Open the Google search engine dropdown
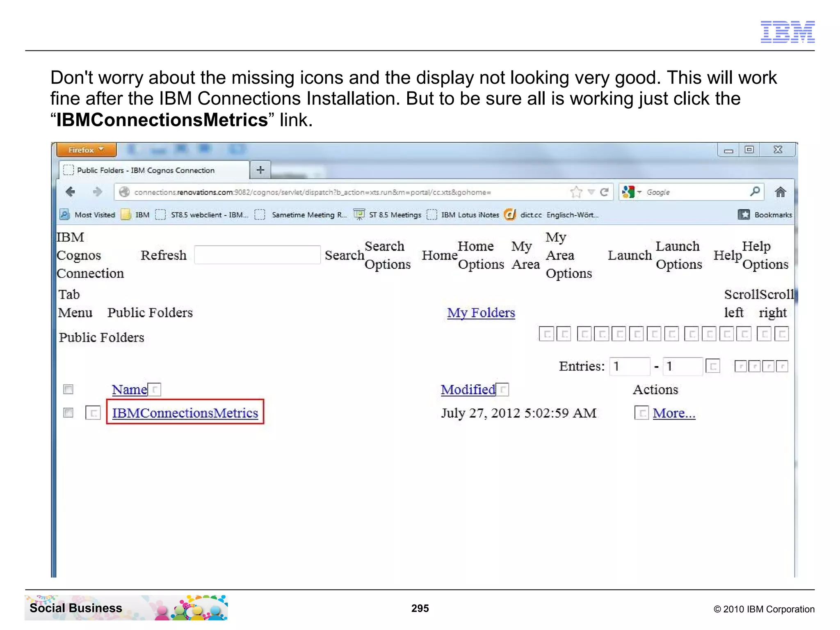840x630 pixels. pyautogui.click(x=631, y=192)
